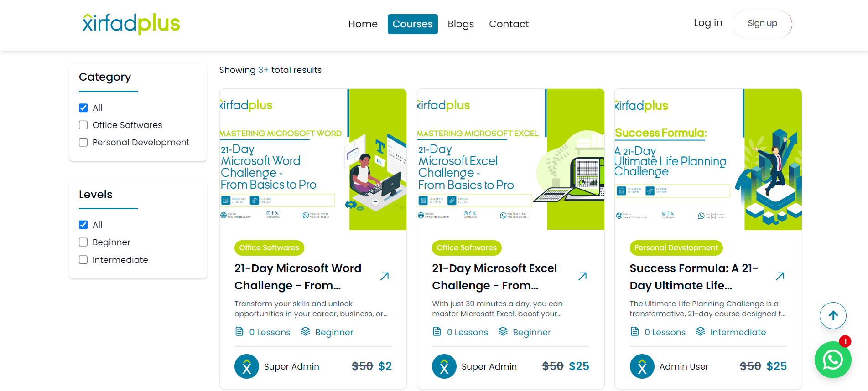Click Admin User avatar icon

[642, 366]
